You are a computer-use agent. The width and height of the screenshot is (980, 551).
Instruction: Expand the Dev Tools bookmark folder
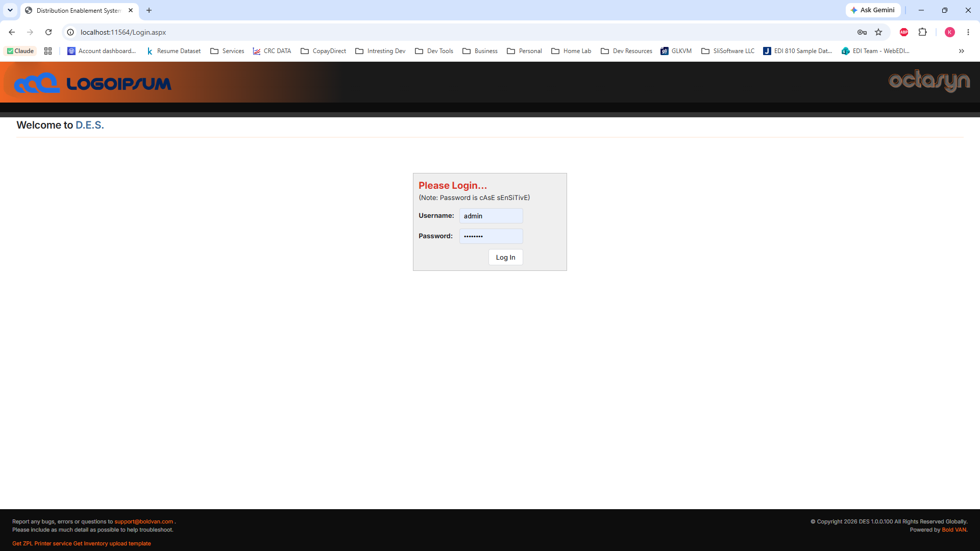point(434,51)
